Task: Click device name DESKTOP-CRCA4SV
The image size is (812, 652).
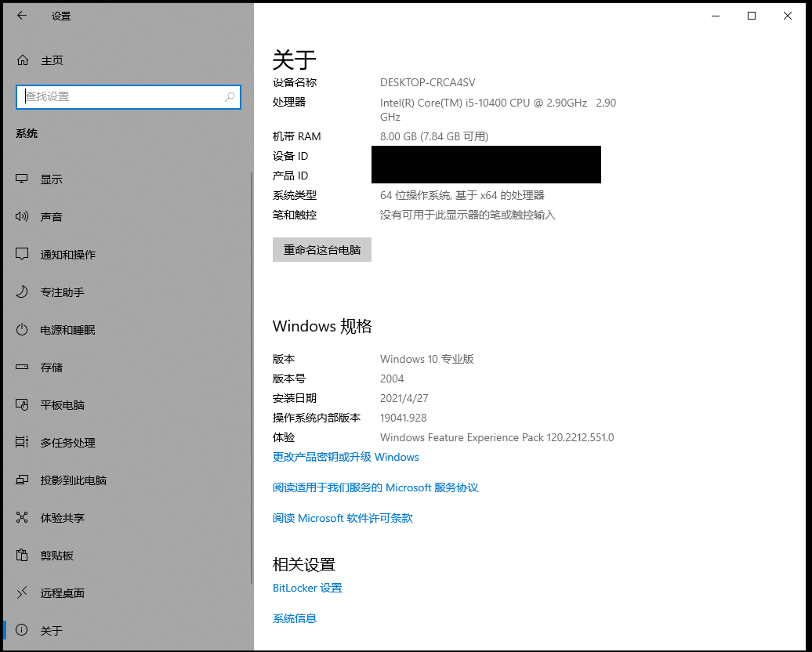Action: tap(427, 83)
